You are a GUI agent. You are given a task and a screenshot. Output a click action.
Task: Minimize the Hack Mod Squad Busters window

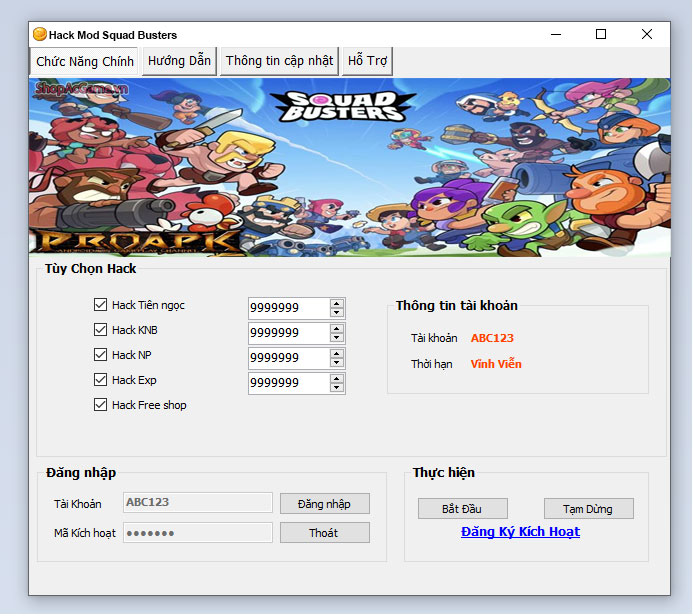(x=556, y=34)
